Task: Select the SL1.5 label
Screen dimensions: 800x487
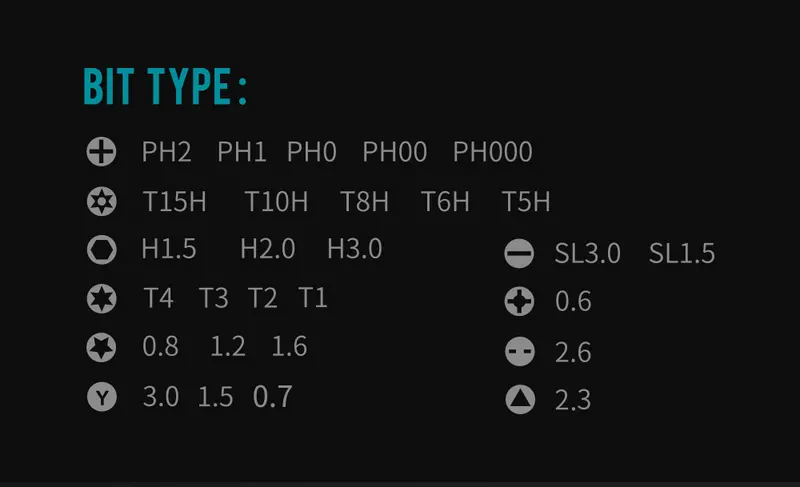Action: (682, 254)
